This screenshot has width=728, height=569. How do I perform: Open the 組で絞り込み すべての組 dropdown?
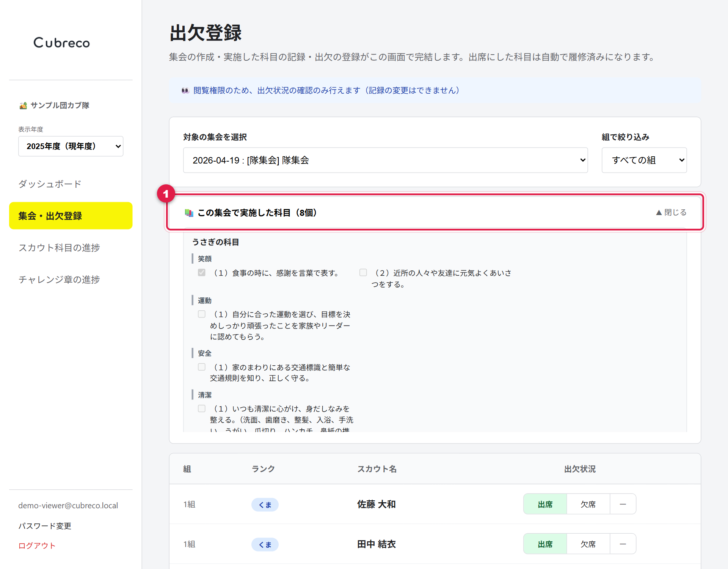point(644,160)
